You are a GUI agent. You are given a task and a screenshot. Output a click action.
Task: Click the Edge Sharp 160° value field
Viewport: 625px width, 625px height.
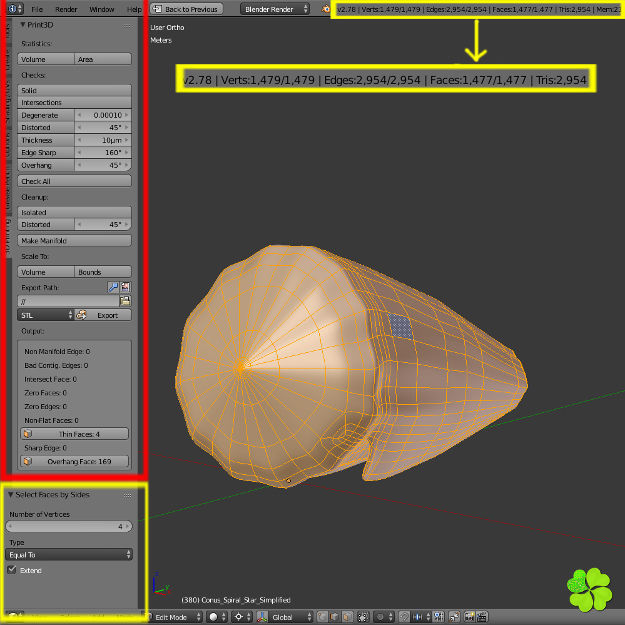pos(103,152)
